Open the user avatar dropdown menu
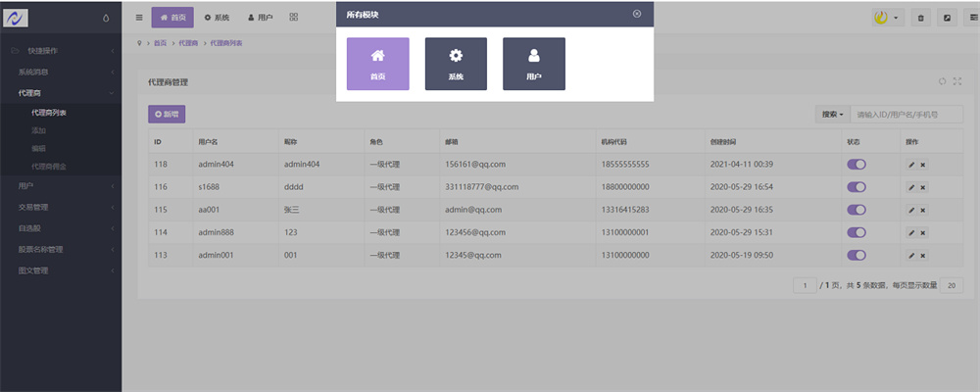This screenshot has width=980, height=392. click(888, 18)
